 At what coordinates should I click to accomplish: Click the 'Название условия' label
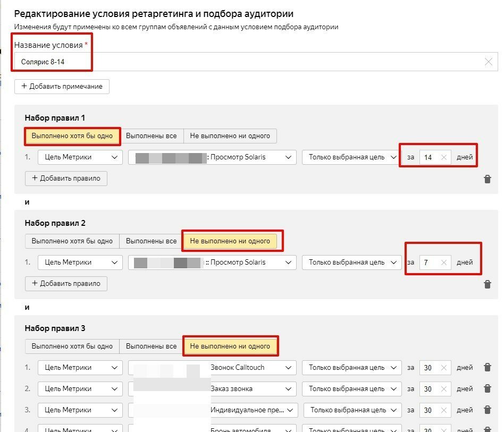[x=48, y=45]
